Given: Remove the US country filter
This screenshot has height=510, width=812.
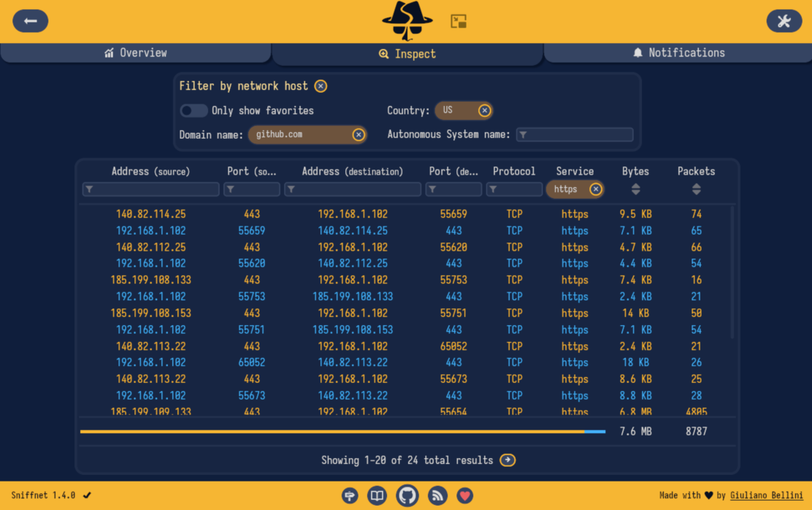Looking at the screenshot, I should click(484, 110).
